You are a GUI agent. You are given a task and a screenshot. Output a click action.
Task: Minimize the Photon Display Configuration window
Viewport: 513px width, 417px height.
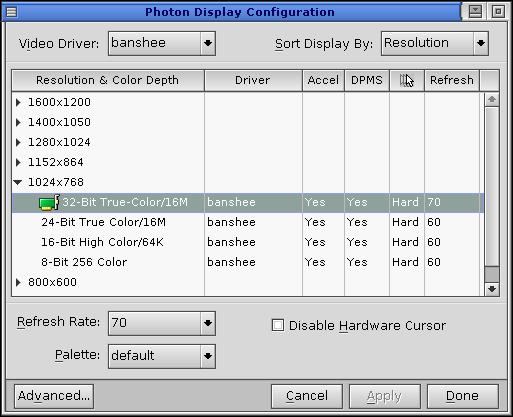tap(475, 12)
